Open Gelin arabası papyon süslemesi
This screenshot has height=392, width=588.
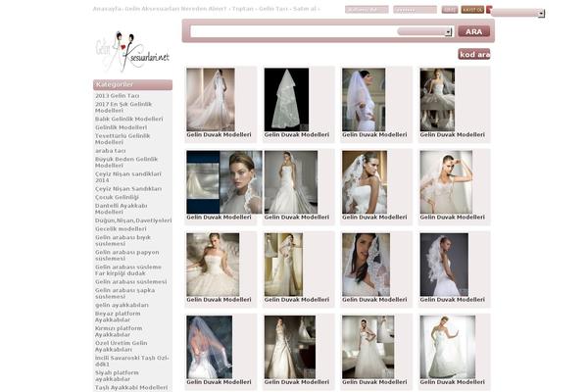coord(127,255)
